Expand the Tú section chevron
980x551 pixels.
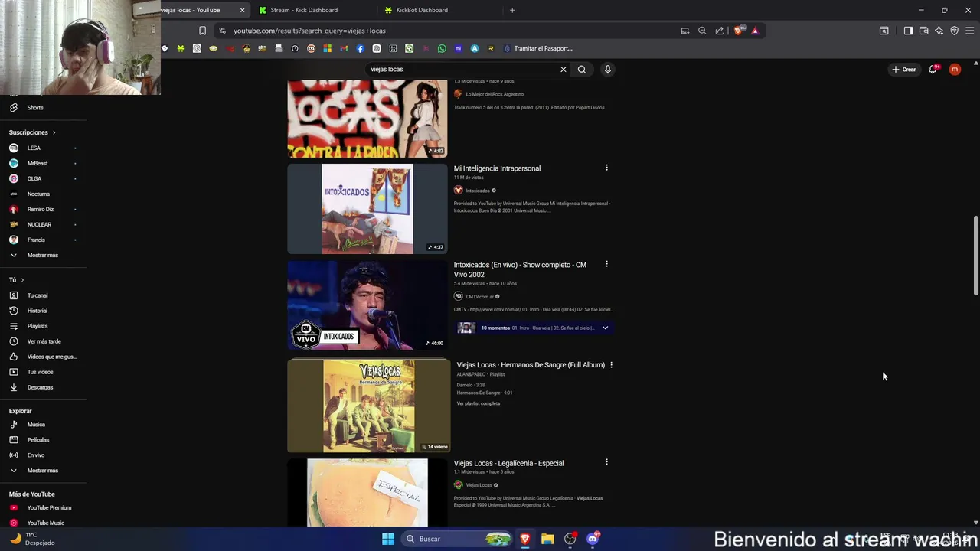pyautogui.click(x=22, y=280)
